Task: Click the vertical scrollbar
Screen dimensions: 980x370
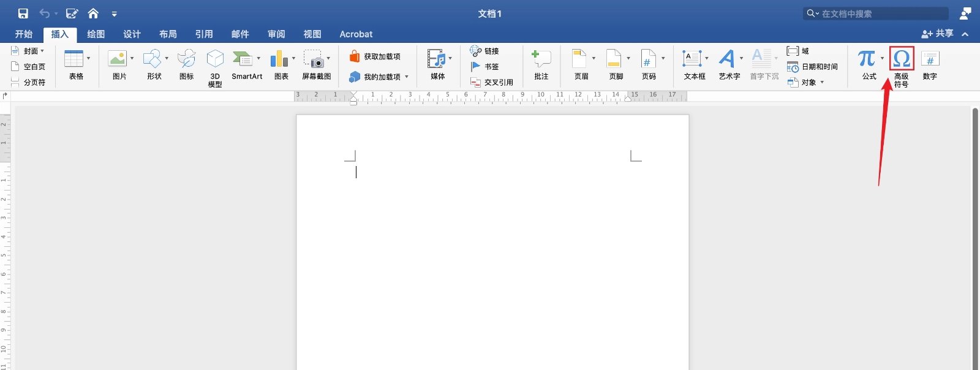Action: click(974, 239)
